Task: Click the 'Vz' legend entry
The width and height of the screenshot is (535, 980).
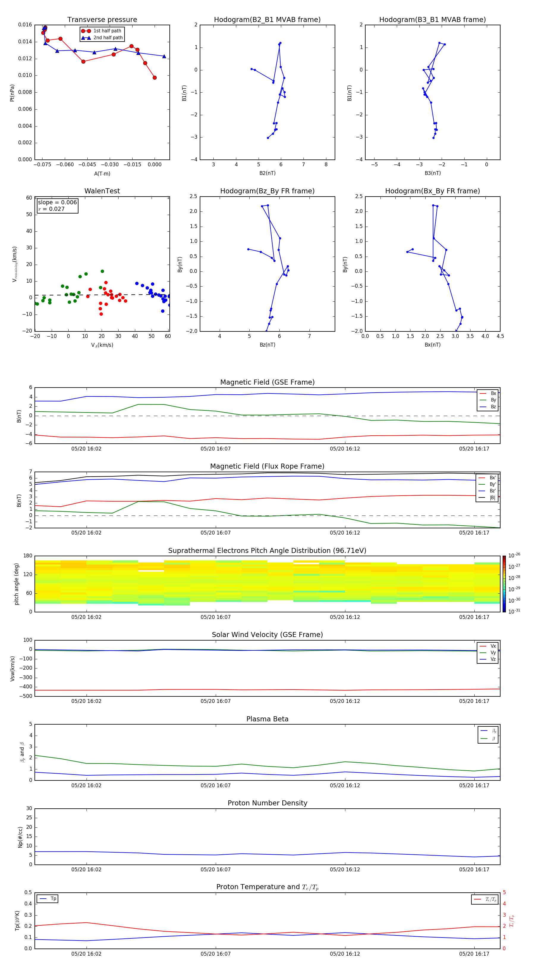Action: tap(488, 659)
